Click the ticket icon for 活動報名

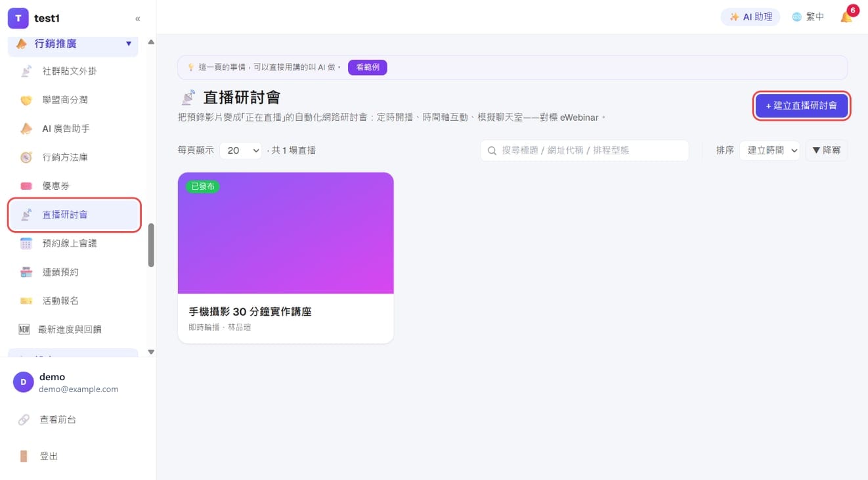pos(26,301)
